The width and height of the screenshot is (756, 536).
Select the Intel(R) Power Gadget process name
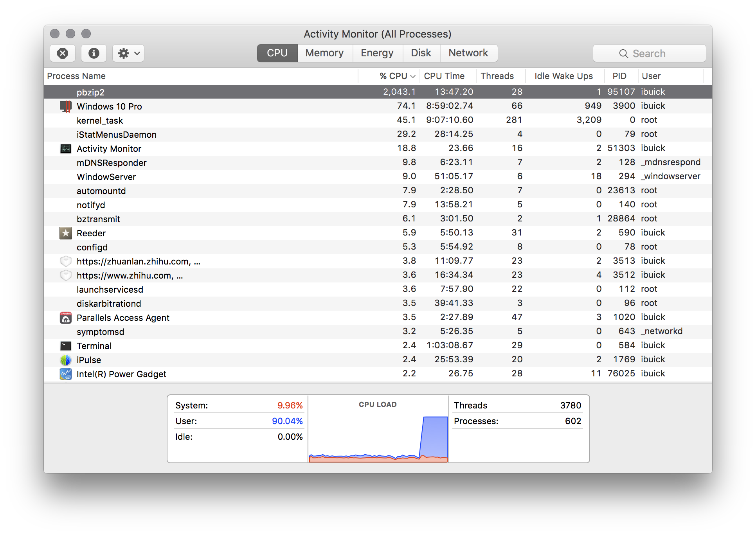click(121, 374)
